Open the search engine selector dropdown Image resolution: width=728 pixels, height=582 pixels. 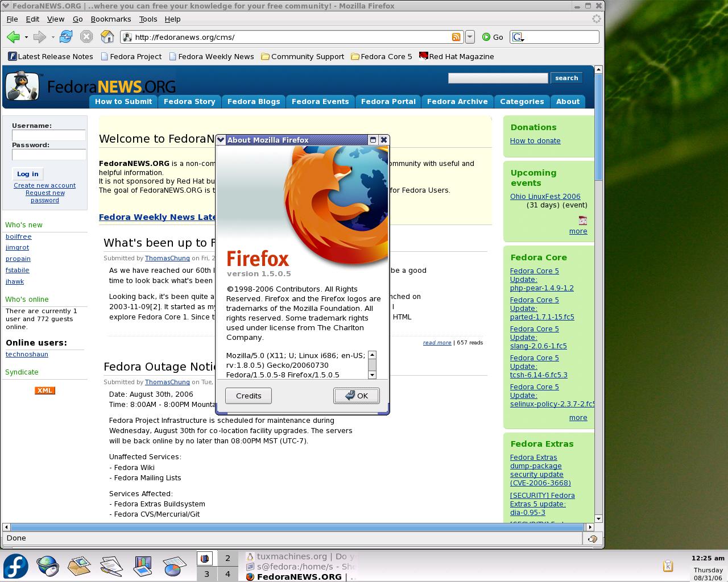tap(518, 38)
